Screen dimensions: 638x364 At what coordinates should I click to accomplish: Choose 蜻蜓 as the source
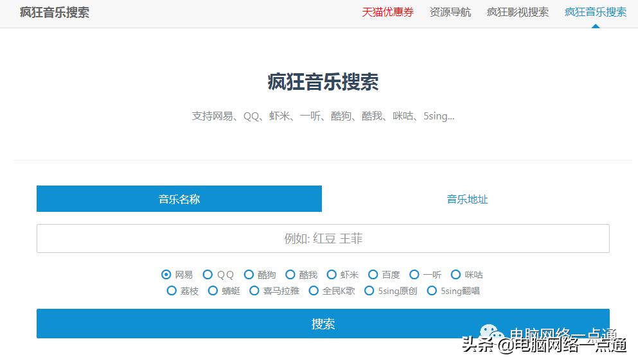(x=213, y=291)
